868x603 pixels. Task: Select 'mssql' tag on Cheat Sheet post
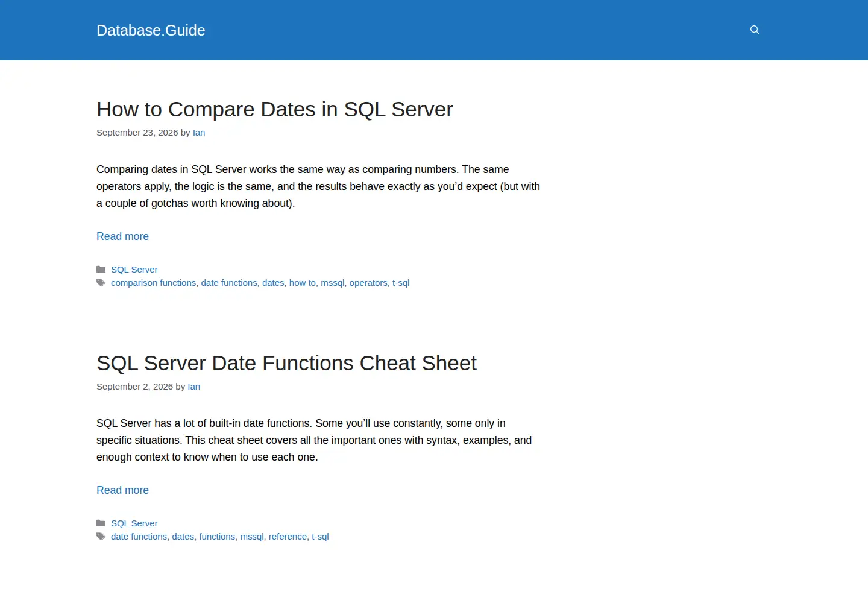[x=252, y=537]
